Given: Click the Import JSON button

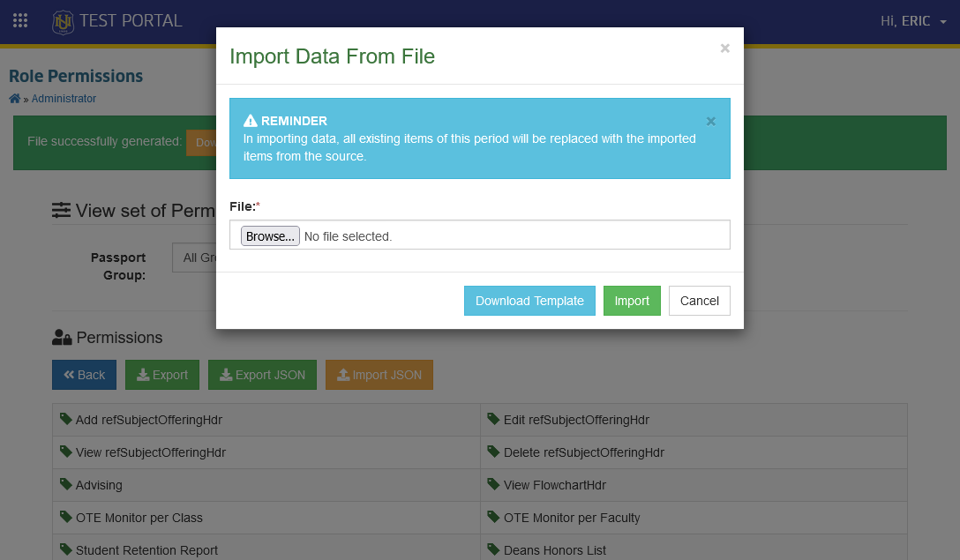Looking at the screenshot, I should pyautogui.click(x=379, y=375).
